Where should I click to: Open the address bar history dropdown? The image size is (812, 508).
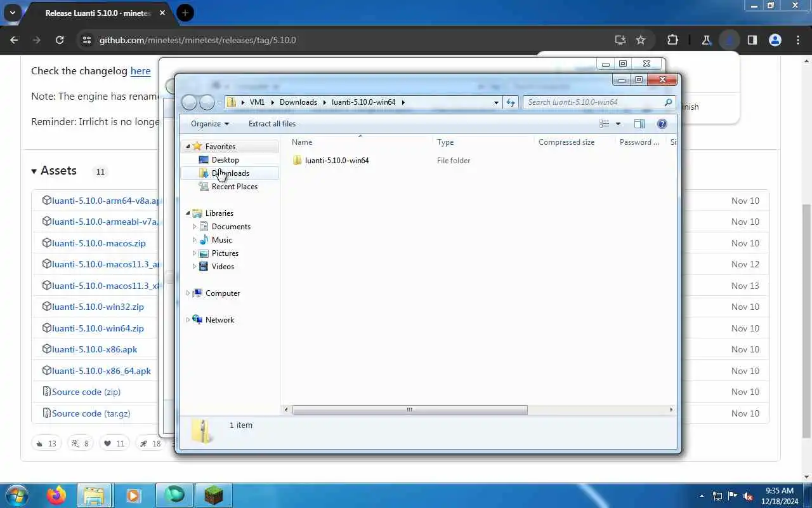tap(496, 102)
